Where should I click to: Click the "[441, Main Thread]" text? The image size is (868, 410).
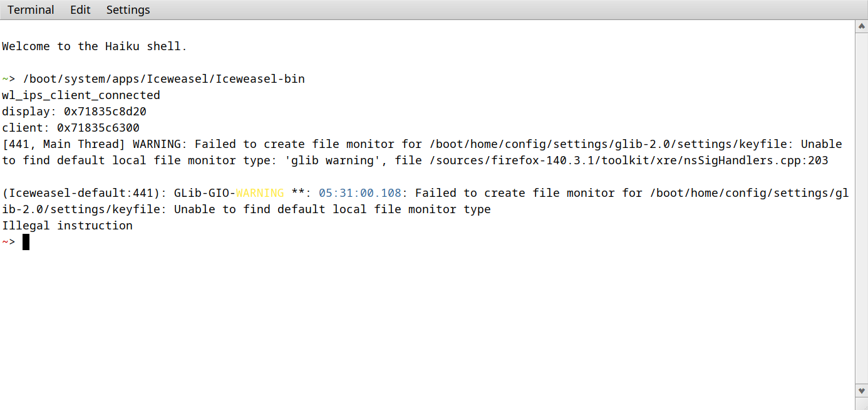63,144
